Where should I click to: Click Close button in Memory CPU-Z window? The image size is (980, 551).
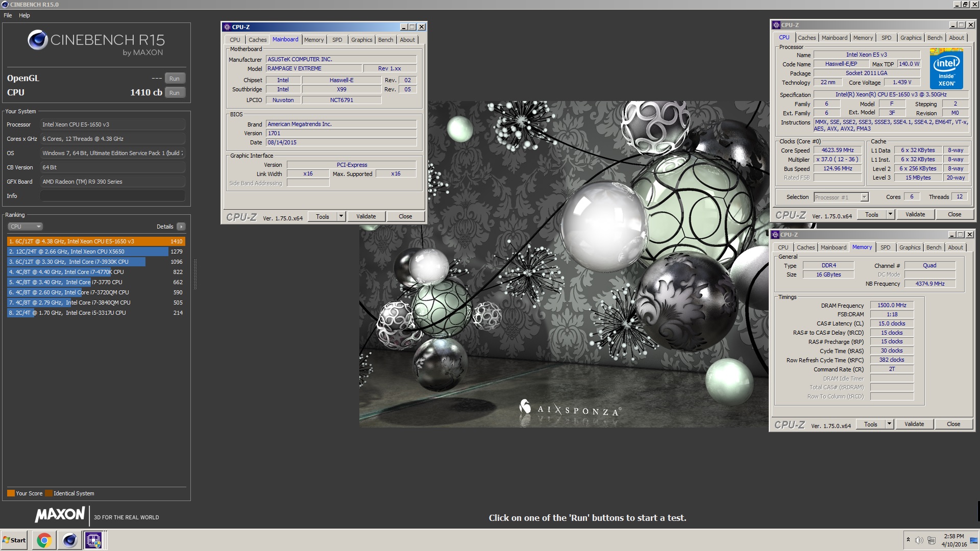953,424
